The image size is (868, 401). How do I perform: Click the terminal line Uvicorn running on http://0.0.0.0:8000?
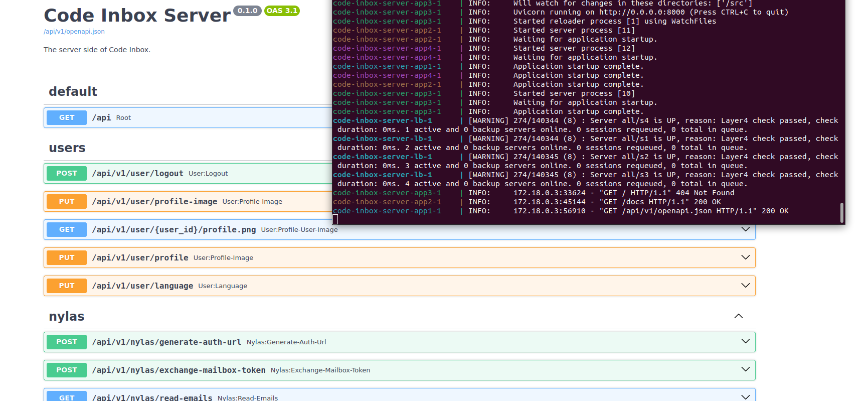(x=561, y=12)
